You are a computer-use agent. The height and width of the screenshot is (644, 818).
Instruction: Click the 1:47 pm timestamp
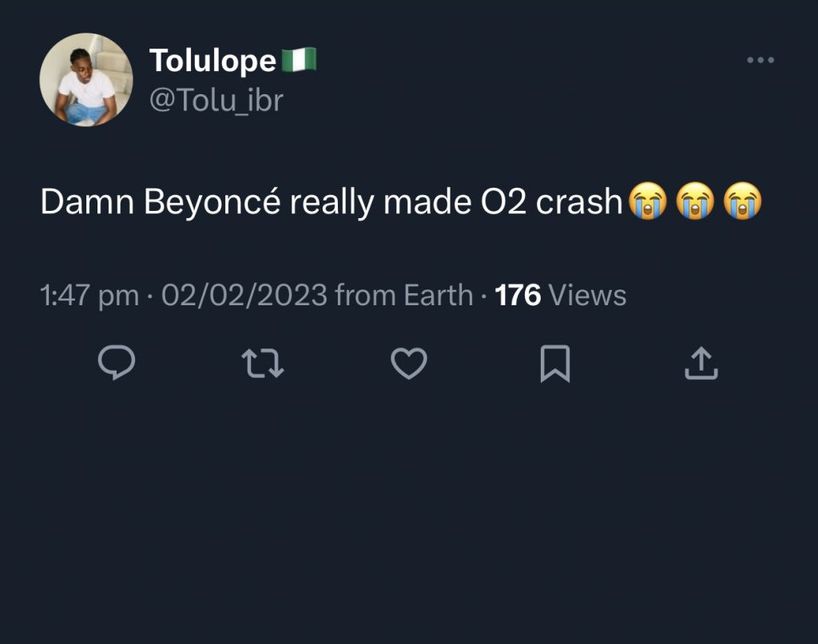pos(89,296)
